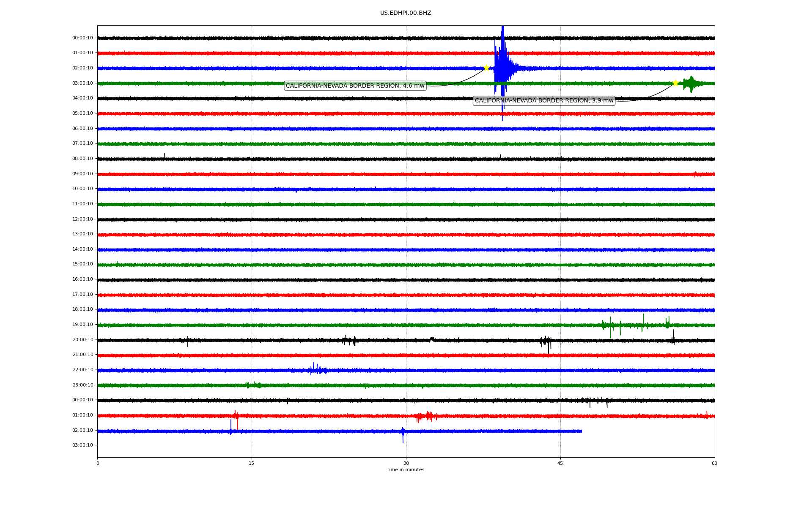The height and width of the screenshot is (508, 812).
Task: Click the x-axis tick label 15
Action: point(252,463)
